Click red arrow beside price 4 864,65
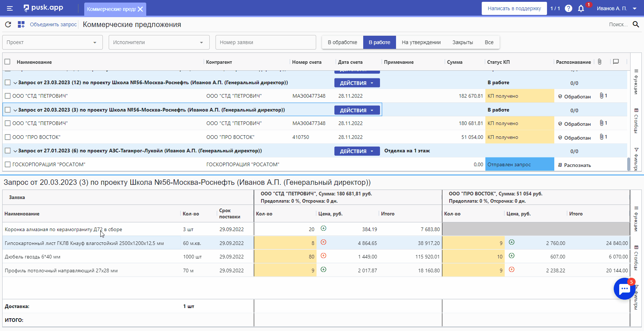The width and height of the screenshot is (644, 331). pos(323,242)
